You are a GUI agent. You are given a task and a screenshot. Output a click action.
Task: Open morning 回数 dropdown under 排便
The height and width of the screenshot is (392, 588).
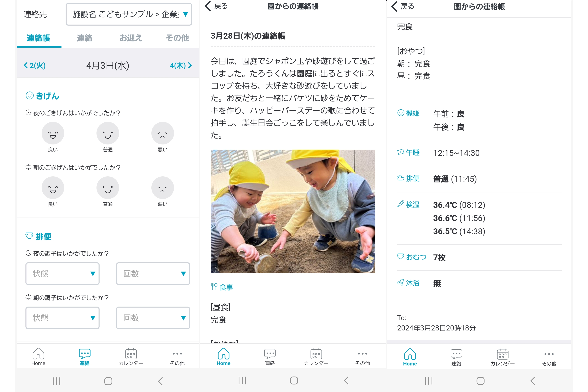coord(153,318)
